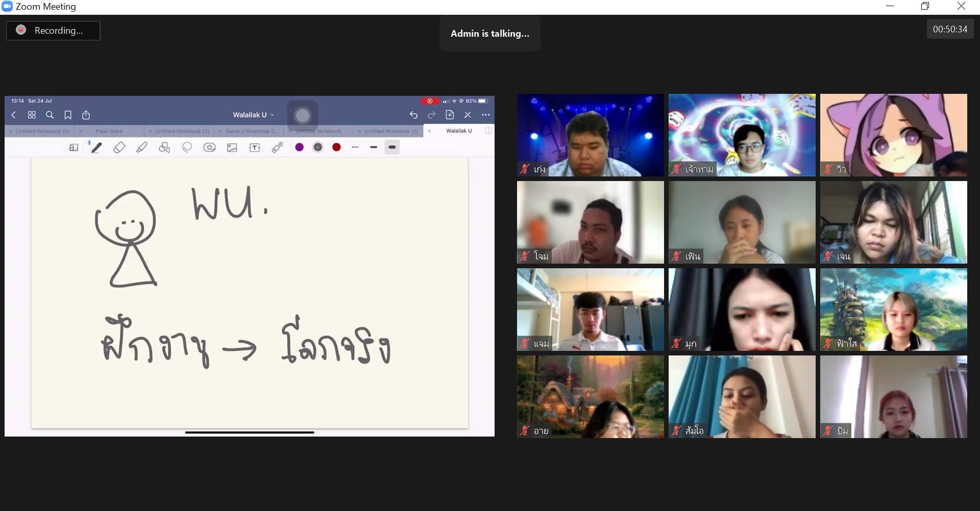Pick the purple pen color

tap(300, 147)
